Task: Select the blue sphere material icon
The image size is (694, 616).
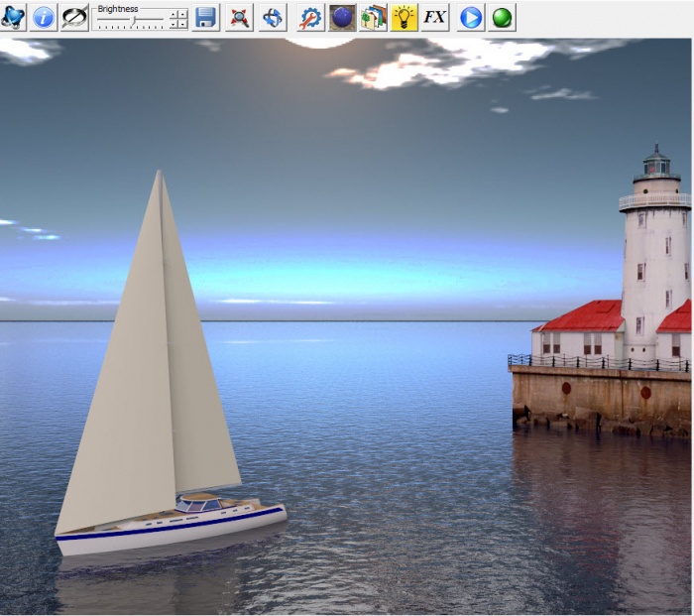Action: (x=342, y=17)
